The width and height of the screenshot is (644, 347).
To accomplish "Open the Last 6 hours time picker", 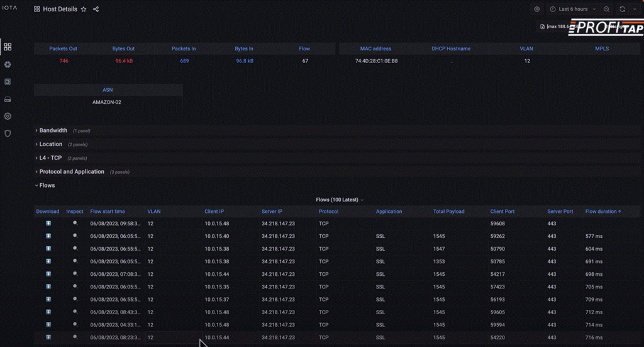I will point(572,9).
